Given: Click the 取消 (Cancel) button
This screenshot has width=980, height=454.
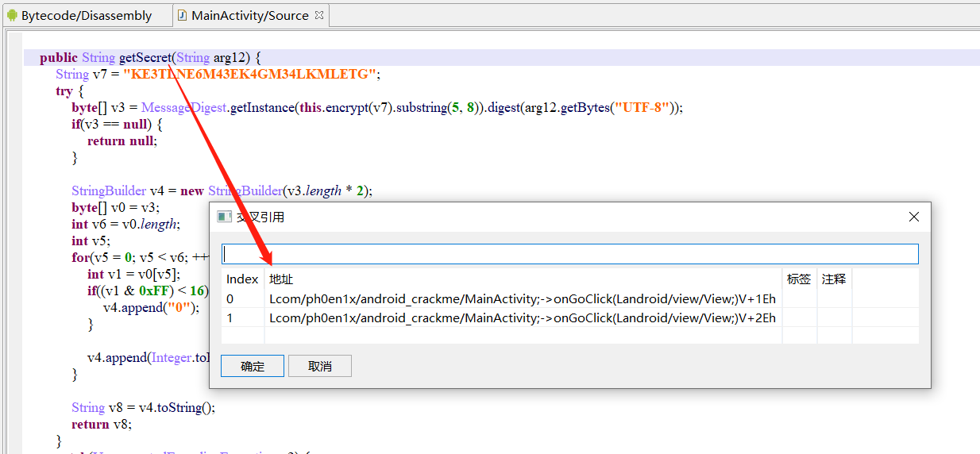Looking at the screenshot, I should pos(319,366).
